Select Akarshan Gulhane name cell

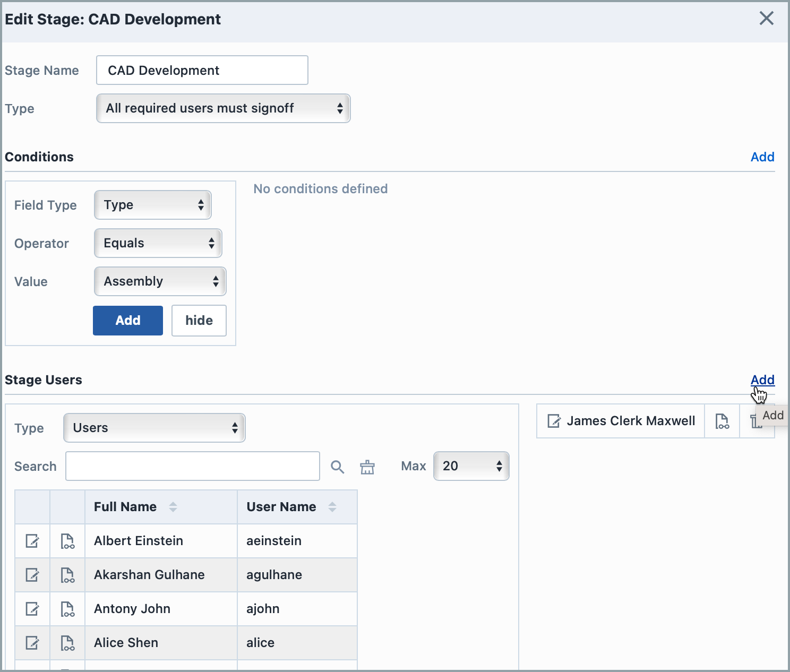[161, 575]
